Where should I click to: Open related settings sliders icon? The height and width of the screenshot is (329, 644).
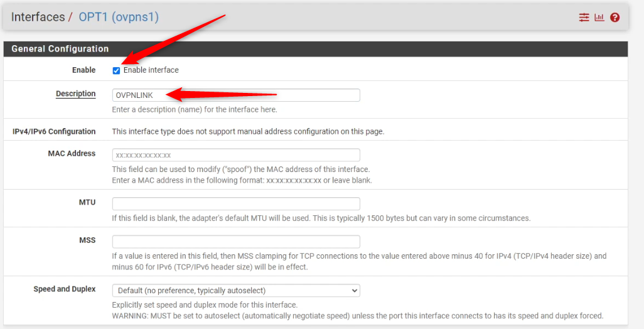point(584,18)
